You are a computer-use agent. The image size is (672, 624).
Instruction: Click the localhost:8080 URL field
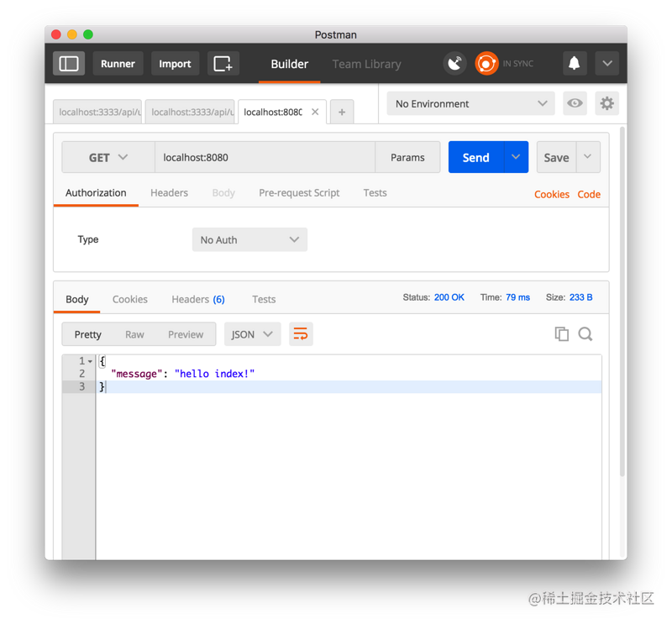(x=265, y=157)
